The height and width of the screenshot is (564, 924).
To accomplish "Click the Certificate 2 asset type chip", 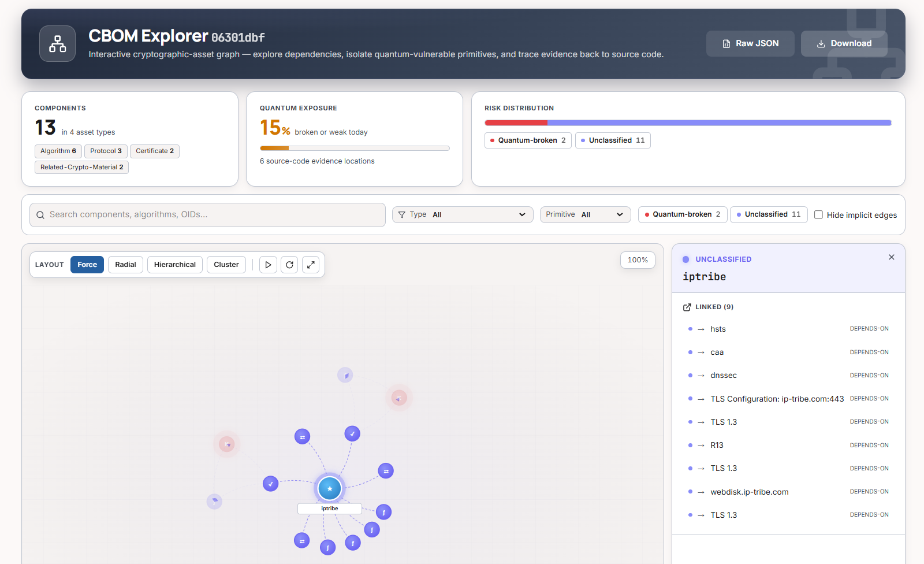I will point(155,151).
